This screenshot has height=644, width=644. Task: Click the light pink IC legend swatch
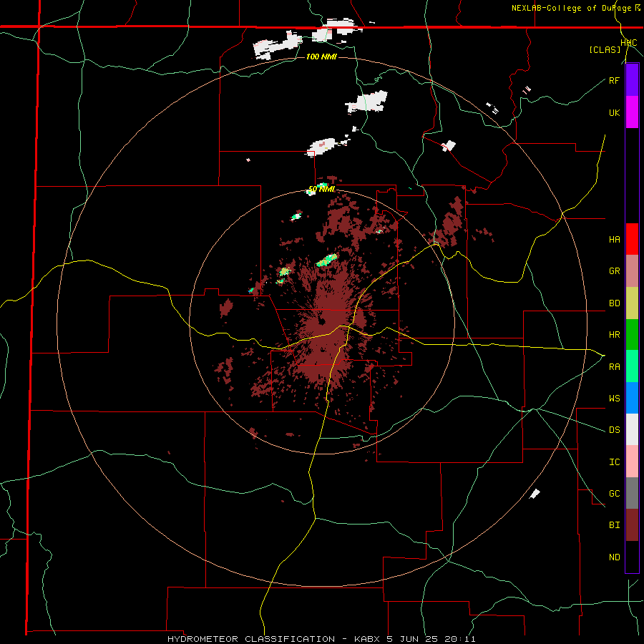(632, 462)
